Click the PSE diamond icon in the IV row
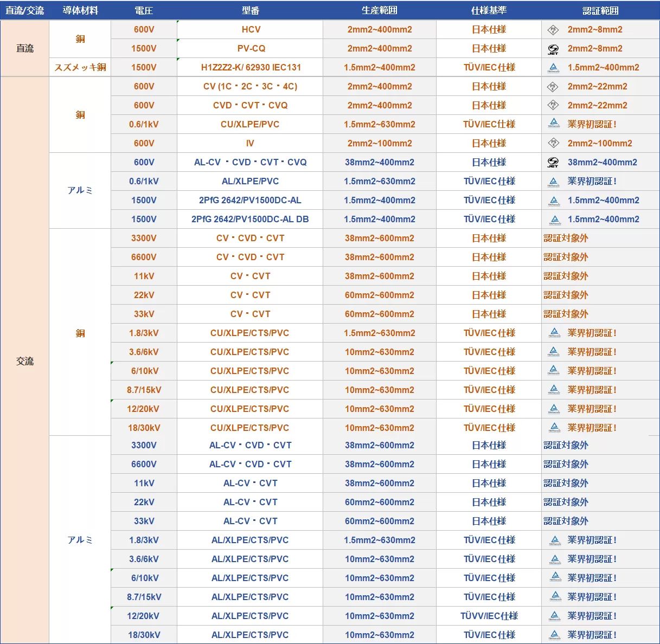This screenshot has width=660, height=644. [x=553, y=143]
